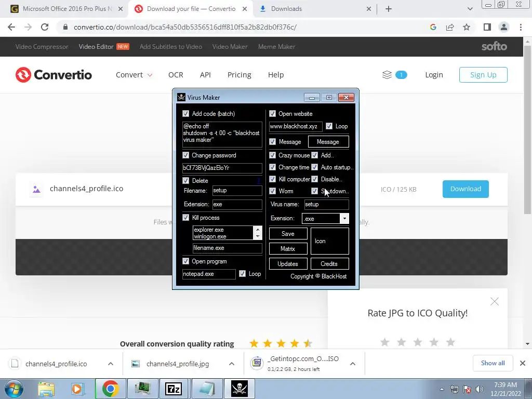Click the website URL field
The height and width of the screenshot is (399, 532).
click(x=296, y=127)
